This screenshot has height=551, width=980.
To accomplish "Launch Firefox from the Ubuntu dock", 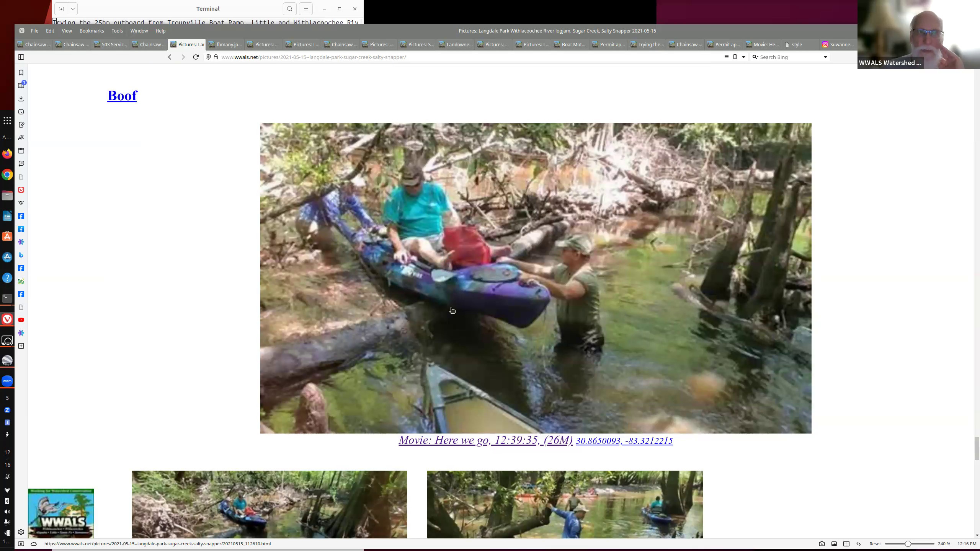I will (x=7, y=154).
